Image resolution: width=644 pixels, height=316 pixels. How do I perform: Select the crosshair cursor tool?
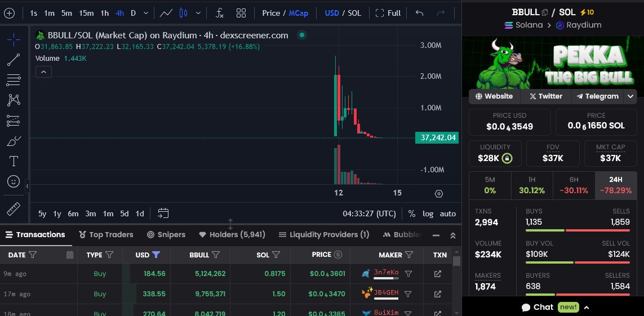[x=14, y=40]
